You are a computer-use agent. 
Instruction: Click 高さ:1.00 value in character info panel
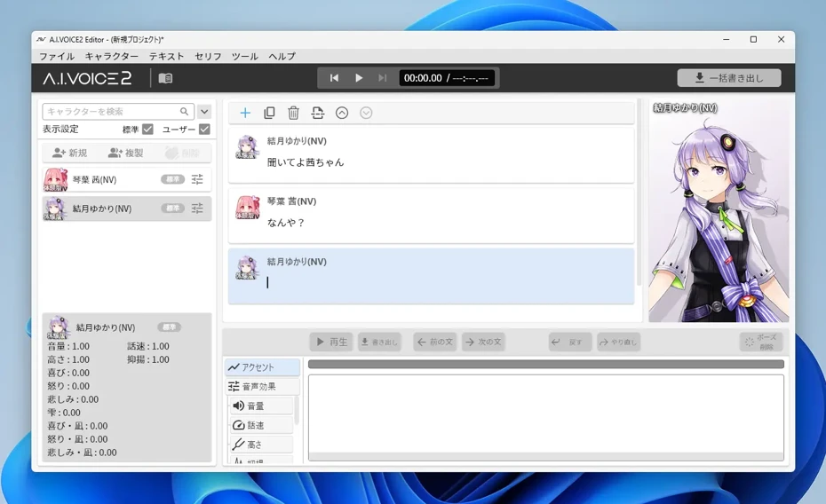point(68,359)
